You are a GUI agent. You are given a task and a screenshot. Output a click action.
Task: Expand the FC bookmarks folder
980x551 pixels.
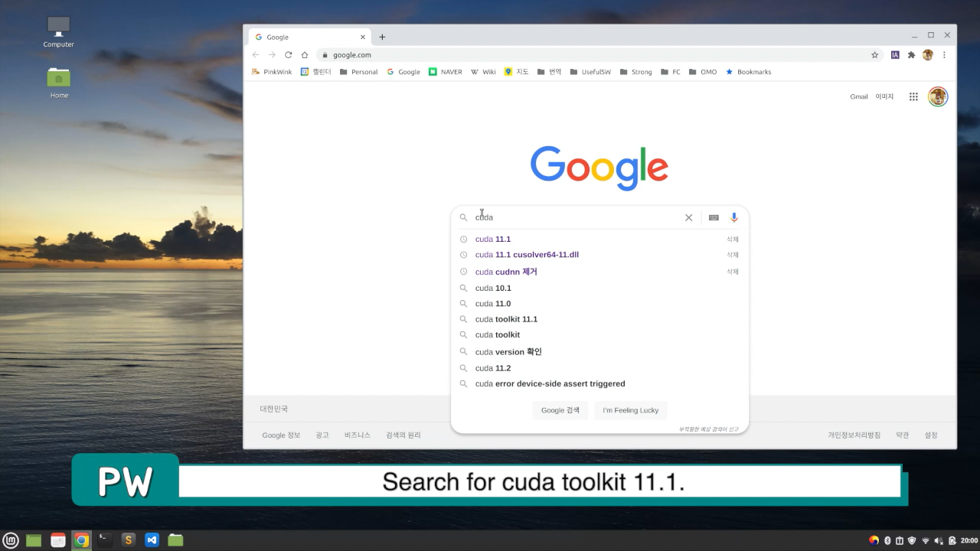click(670, 72)
